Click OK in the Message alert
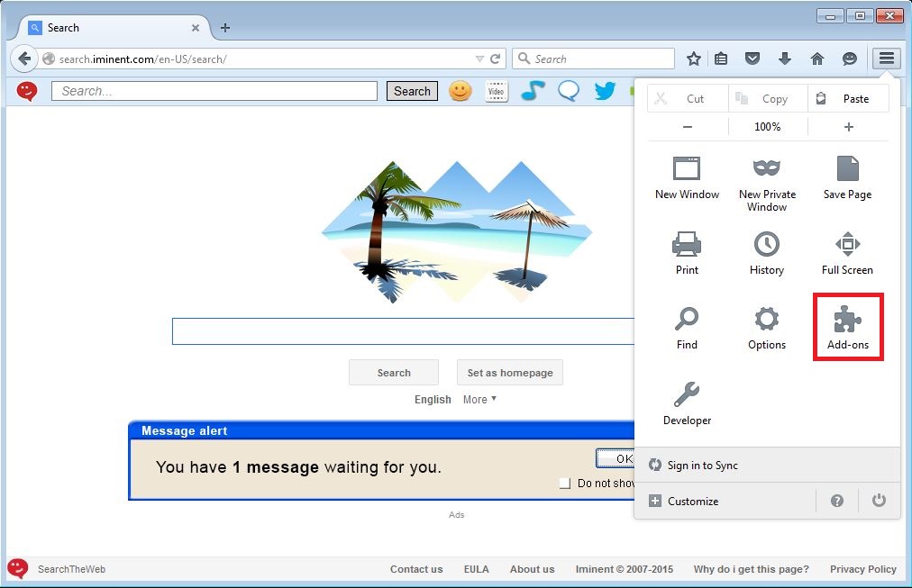 (615, 458)
